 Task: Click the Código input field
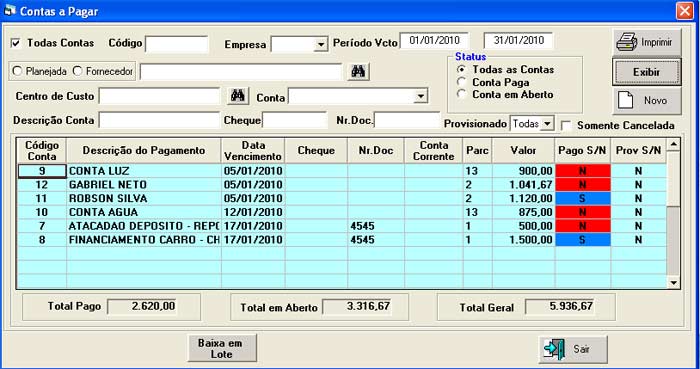177,44
